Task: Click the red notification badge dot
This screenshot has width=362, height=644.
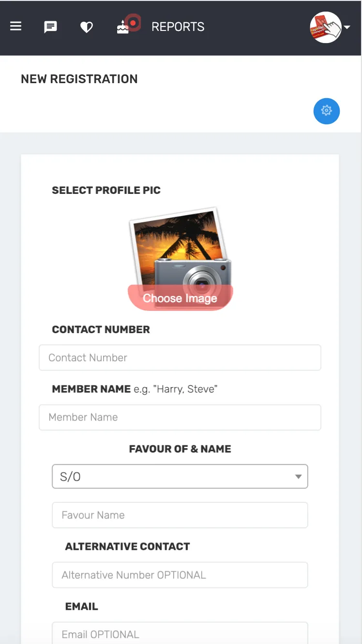Action: click(x=133, y=23)
